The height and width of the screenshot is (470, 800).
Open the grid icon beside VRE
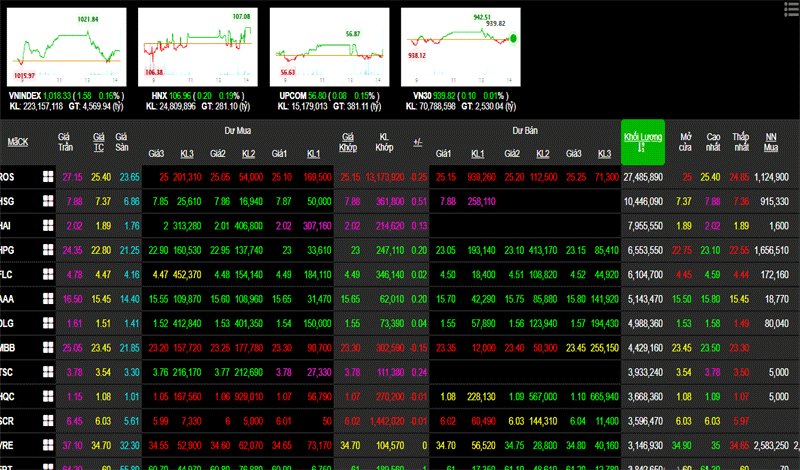coord(48,445)
